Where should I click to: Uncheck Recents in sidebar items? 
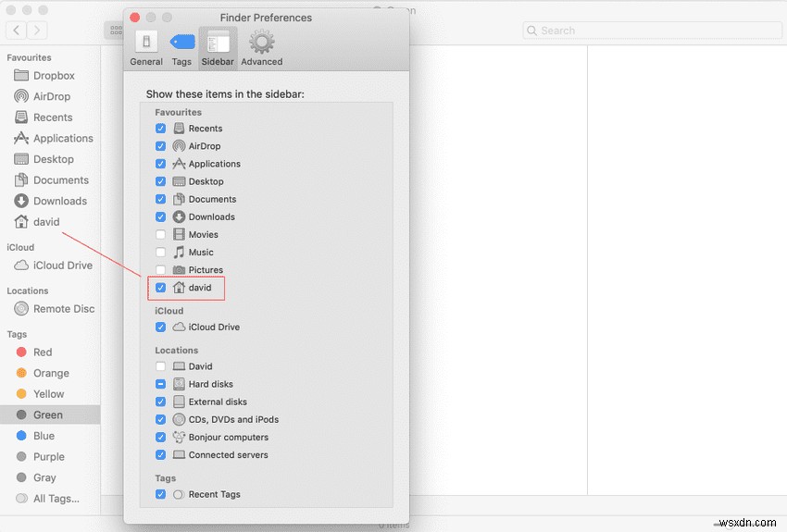[x=160, y=129]
